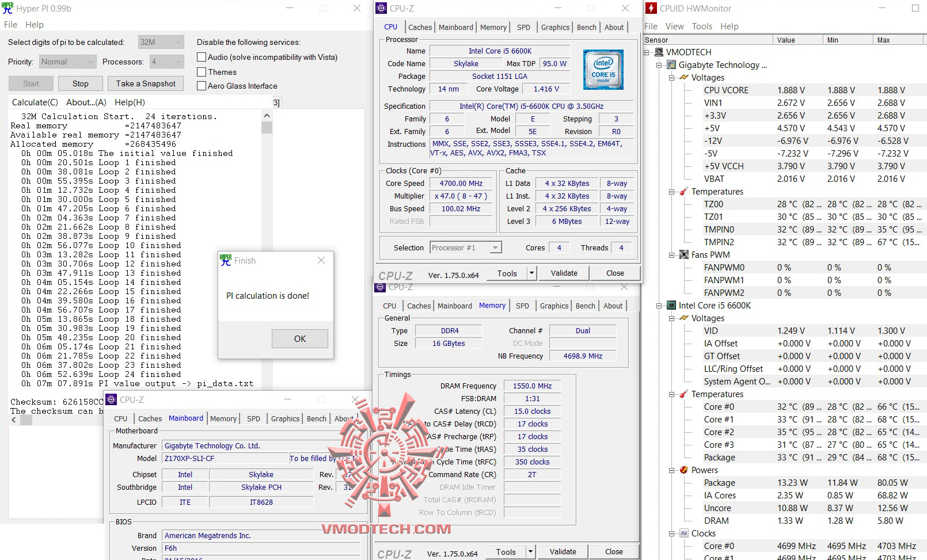Toggle the Aero Glass Interface checkbox

202,86
